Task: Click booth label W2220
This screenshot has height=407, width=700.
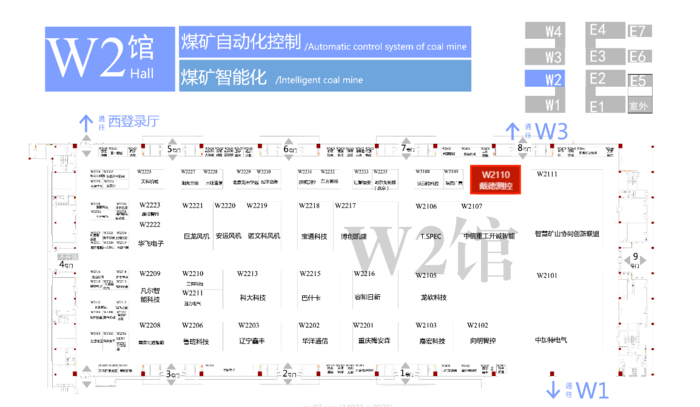Action: 225,206
